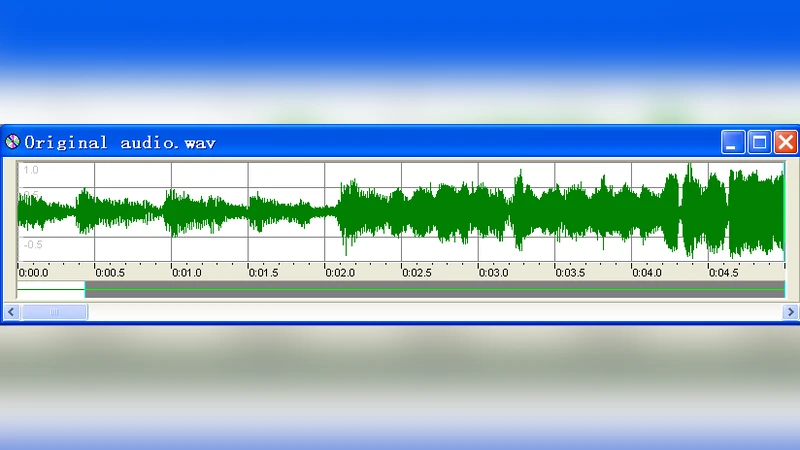Click the horizontal scrollbar thumb
The height and width of the screenshot is (450, 800).
(53, 312)
